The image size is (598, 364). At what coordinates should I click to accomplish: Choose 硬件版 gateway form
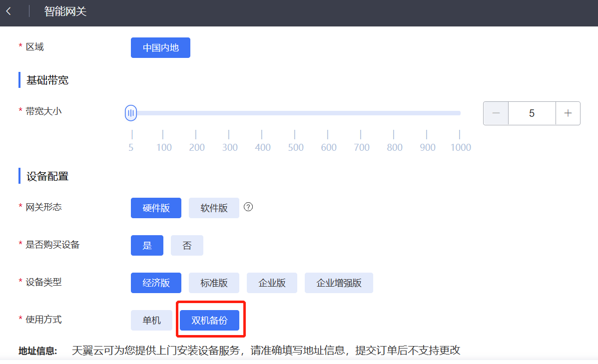point(156,208)
